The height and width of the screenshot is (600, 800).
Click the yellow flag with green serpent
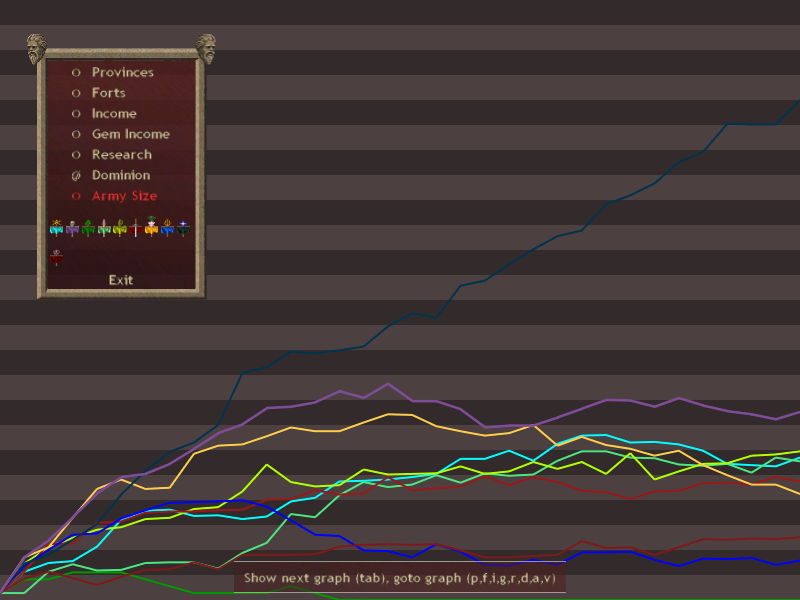(120, 228)
